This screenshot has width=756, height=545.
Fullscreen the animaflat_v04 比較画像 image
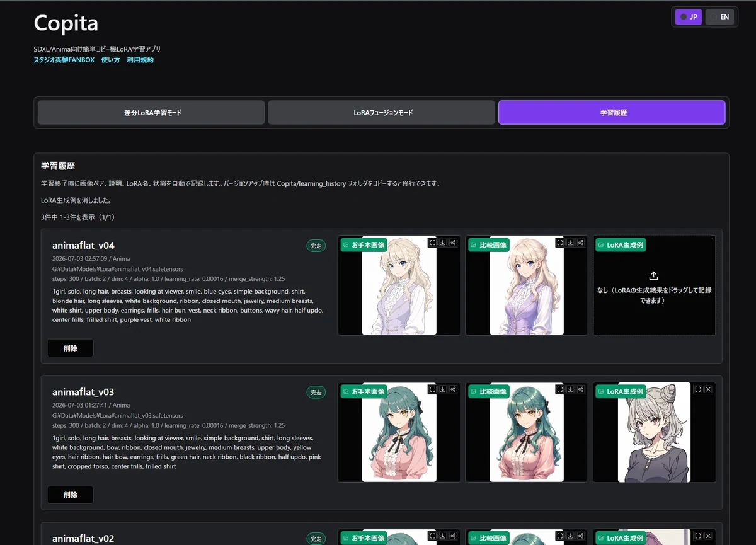[559, 243]
